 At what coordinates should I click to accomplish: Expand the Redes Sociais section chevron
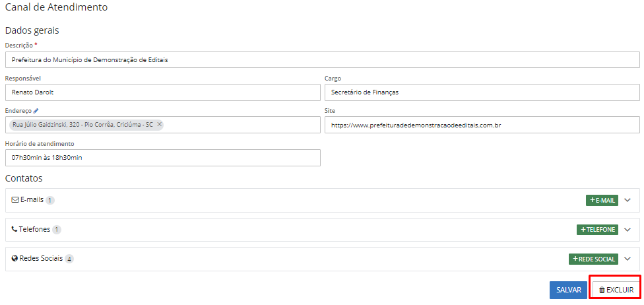628,259
